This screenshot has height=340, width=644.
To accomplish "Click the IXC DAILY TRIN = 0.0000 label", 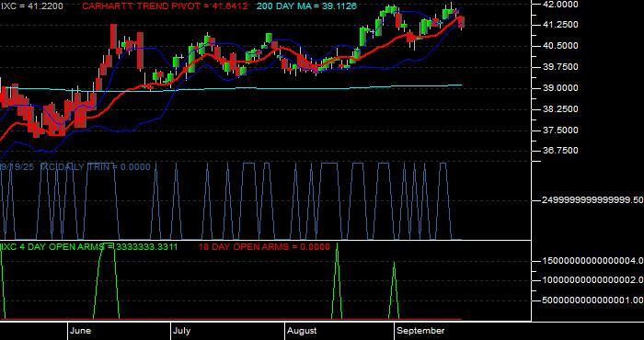I will [95, 167].
